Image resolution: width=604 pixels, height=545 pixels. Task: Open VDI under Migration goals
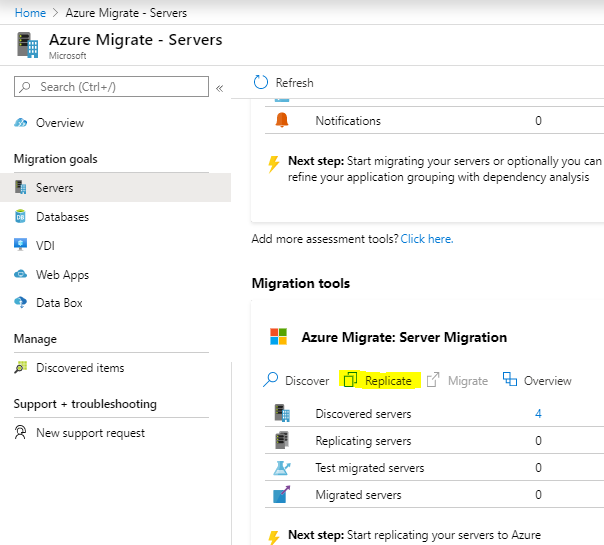(x=45, y=246)
